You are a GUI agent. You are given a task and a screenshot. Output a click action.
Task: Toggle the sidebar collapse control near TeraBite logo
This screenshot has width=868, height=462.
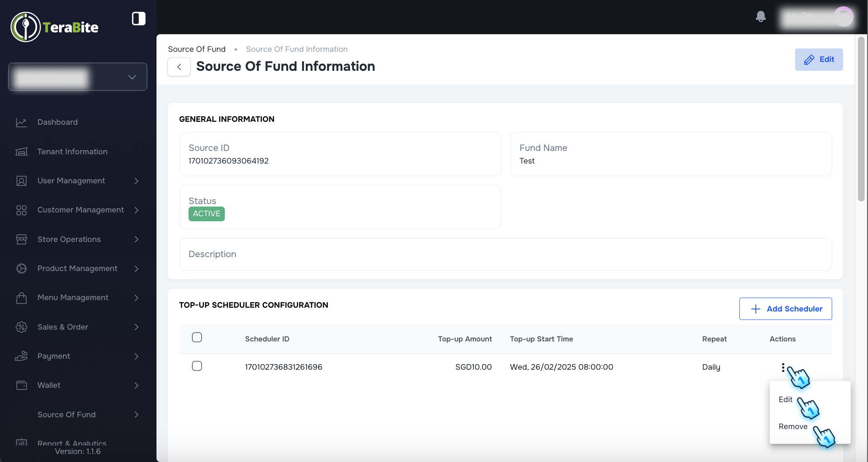138,19
